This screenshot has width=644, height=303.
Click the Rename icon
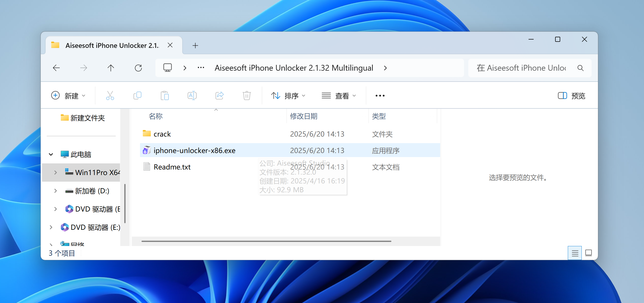[x=192, y=96]
